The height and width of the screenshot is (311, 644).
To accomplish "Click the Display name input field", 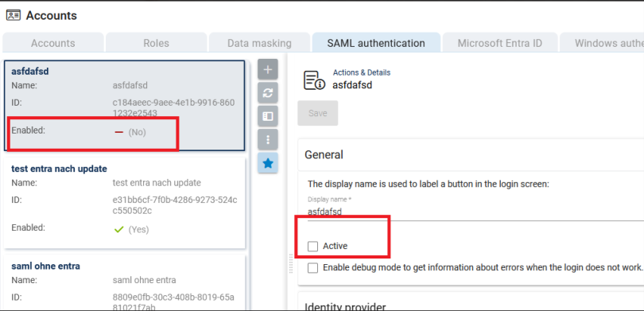I will tap(475, 212).
